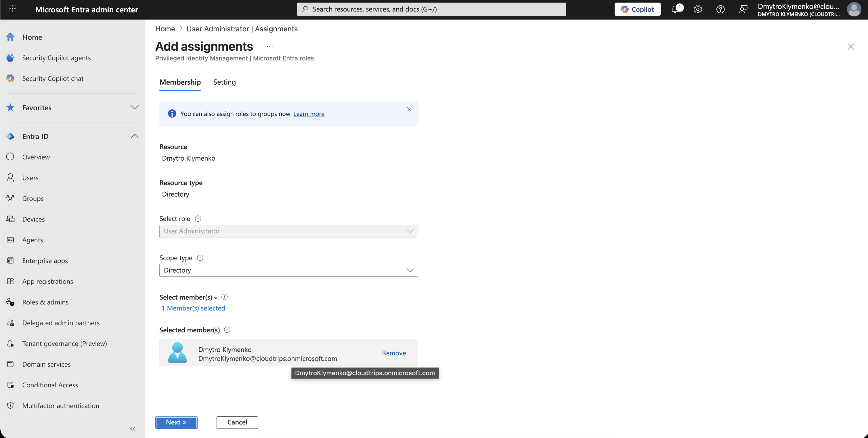Remove Dmytro Klymenko from selected members
868x438 pixels.
[x=394, y=353]
